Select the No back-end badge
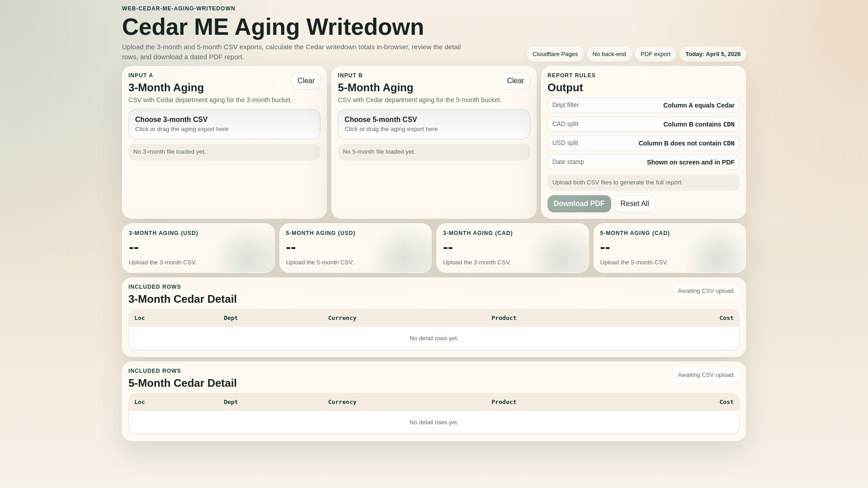The width and height of the screenshot is (868, 488). point(609,54)
